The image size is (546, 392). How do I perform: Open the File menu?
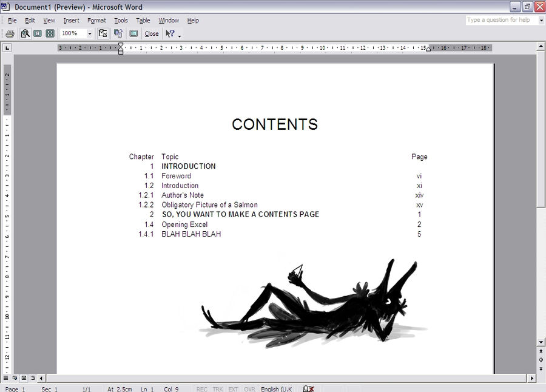12,20
